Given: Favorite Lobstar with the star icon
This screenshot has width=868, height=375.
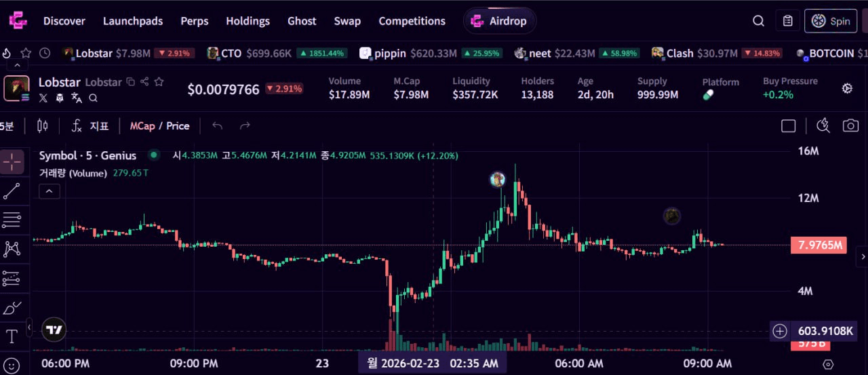Looking at the screenshot, I should (x=159, y=82).
